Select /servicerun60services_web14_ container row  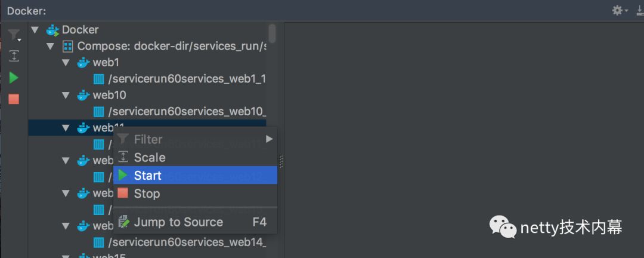click(147, 242)
